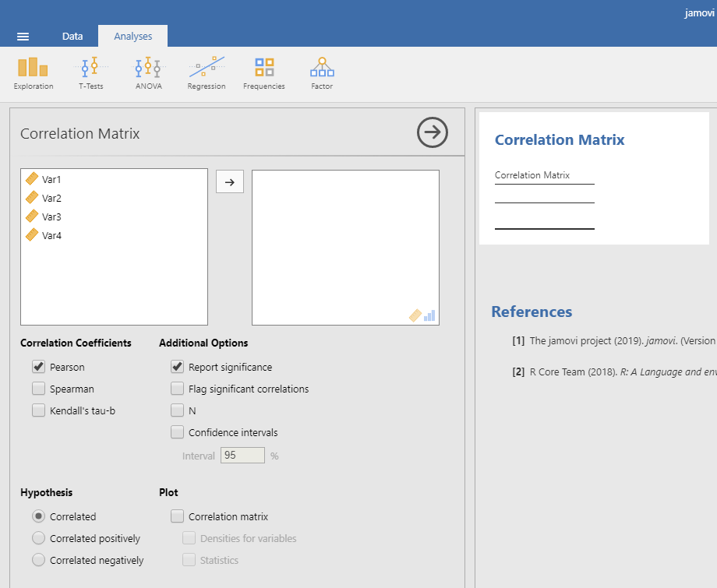This screenshot has height=588, width=717.
Task: Choose the Correlated positively hypothesis
Action: 38,538
